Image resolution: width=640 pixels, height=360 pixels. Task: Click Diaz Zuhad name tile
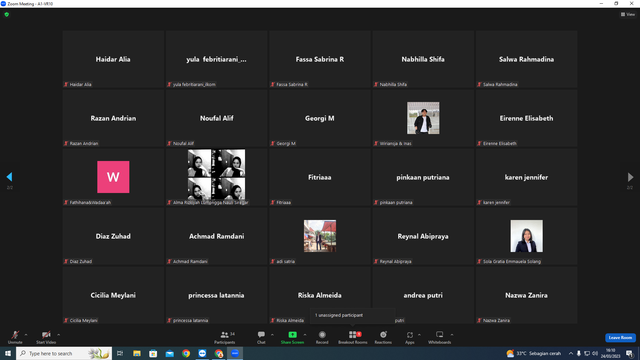point(113,236)
